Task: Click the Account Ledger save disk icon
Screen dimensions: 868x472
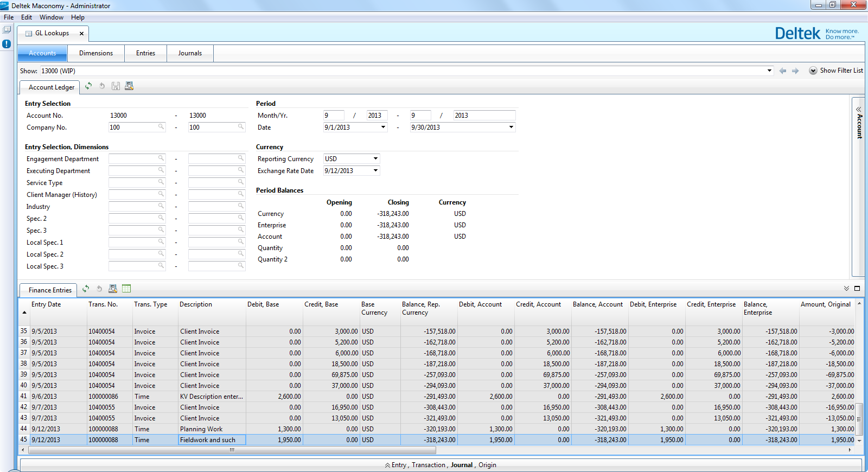Action: pos(116,86)
